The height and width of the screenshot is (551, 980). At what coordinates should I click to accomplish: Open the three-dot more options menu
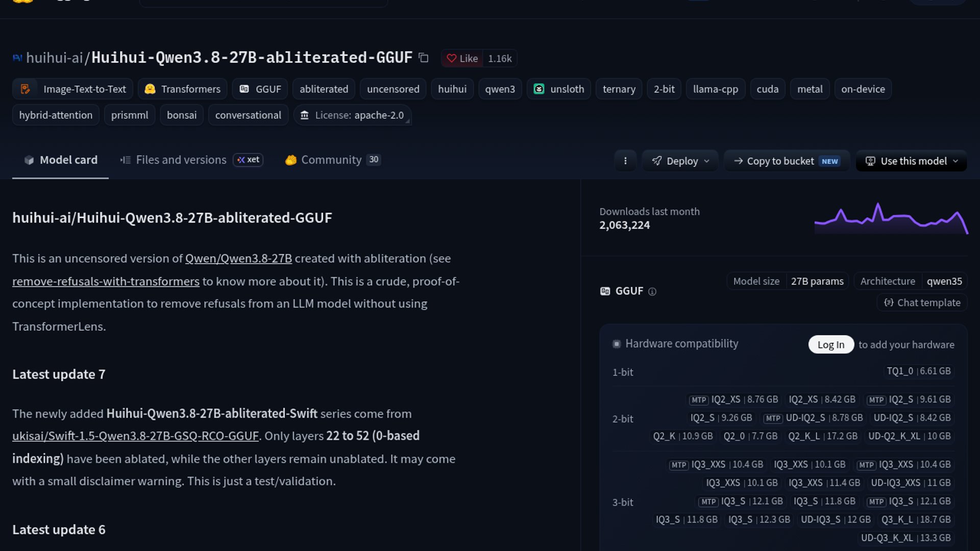point(625,161)
